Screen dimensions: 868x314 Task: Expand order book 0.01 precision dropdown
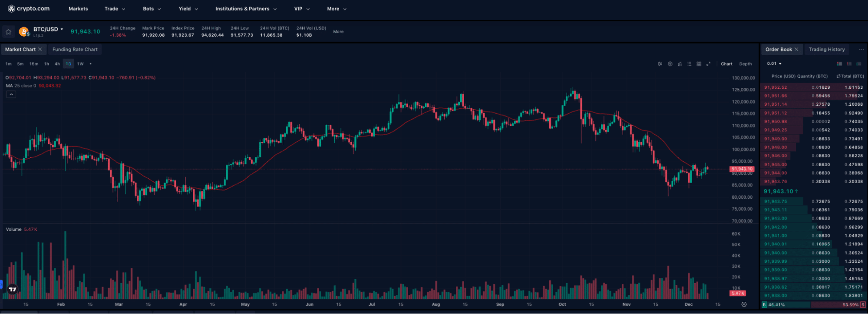coord(774,64)
